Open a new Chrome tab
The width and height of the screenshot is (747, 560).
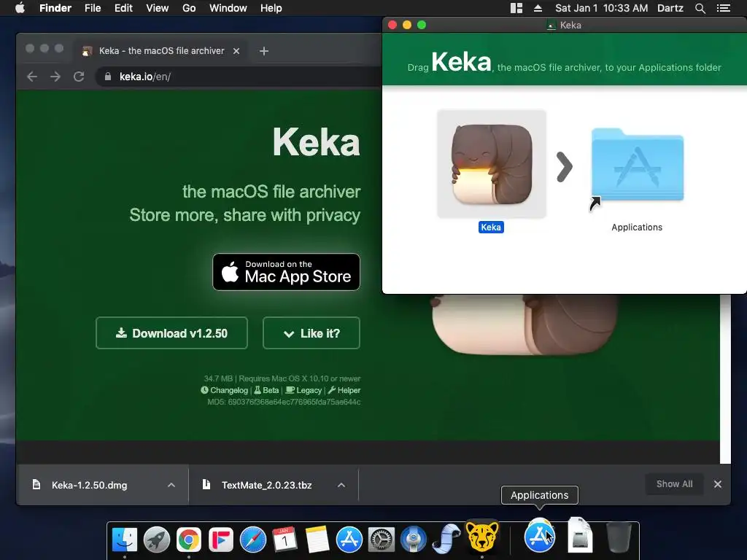pyautogui.click(x=264, y=51)
